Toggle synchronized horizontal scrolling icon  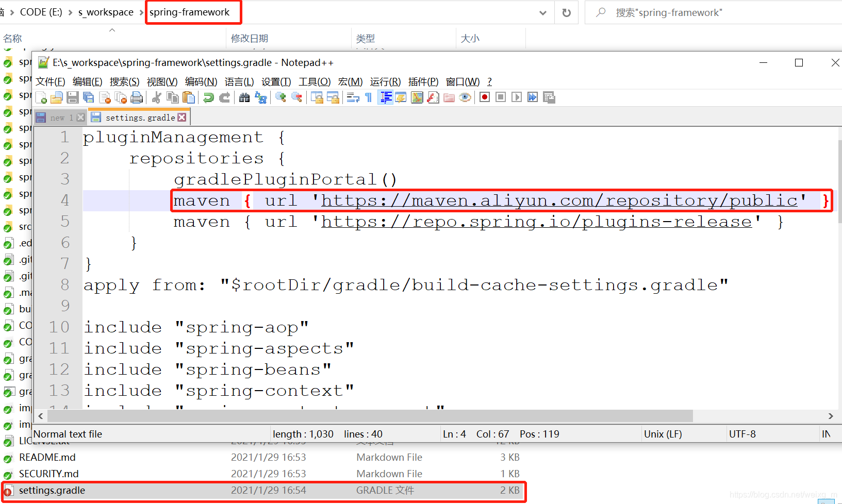pos(333,97)
